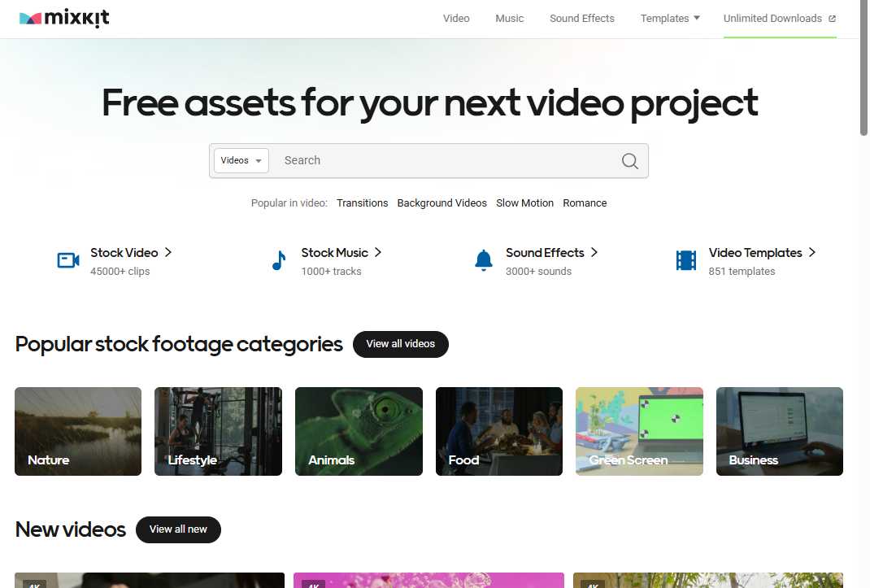
Task: Open the Slow Motion popular link
Action: (x=524, y=203)
